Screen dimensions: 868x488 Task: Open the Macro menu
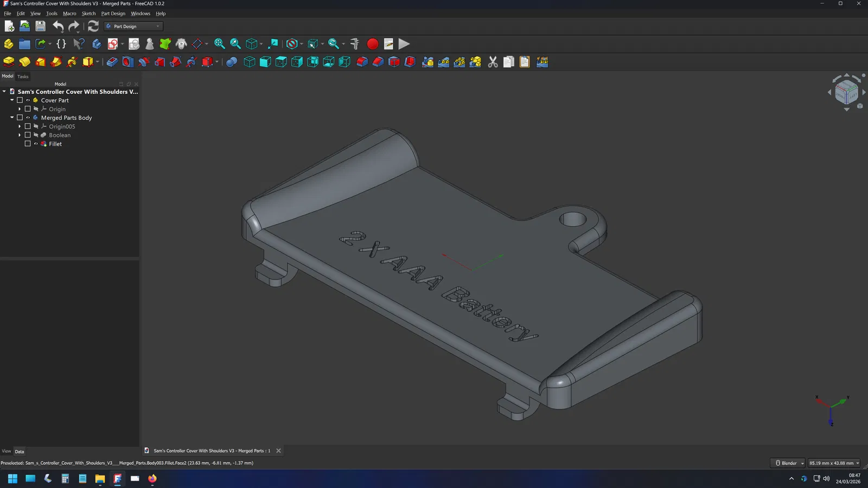point(69,14)
